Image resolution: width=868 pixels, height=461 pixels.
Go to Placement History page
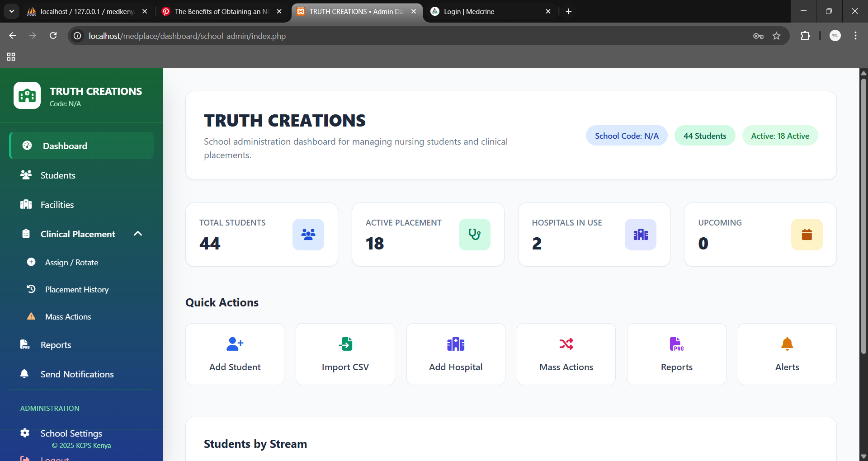click(76, 290)
